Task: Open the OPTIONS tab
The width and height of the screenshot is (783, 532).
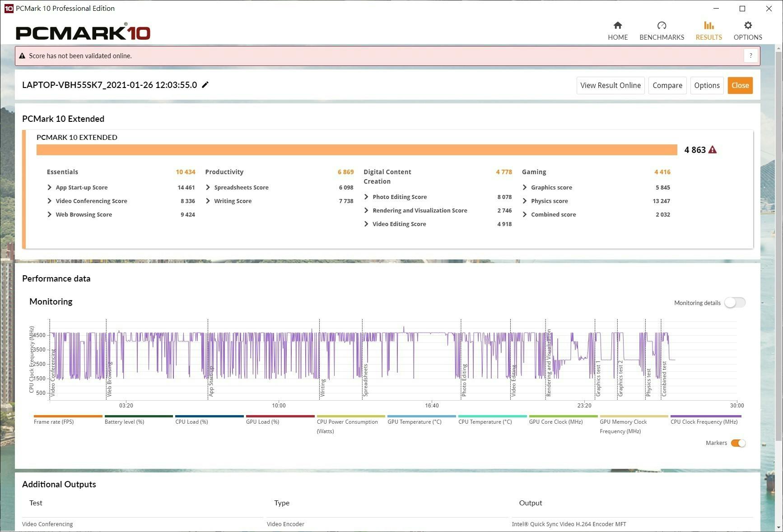Action: coord(748,31)
